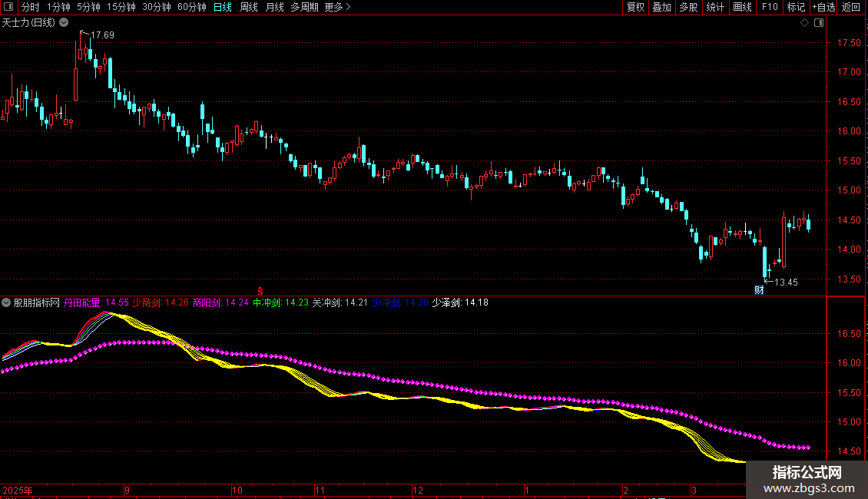Click the 17.69 high price label
Viewport: 868px width, 499px height.
102,35
